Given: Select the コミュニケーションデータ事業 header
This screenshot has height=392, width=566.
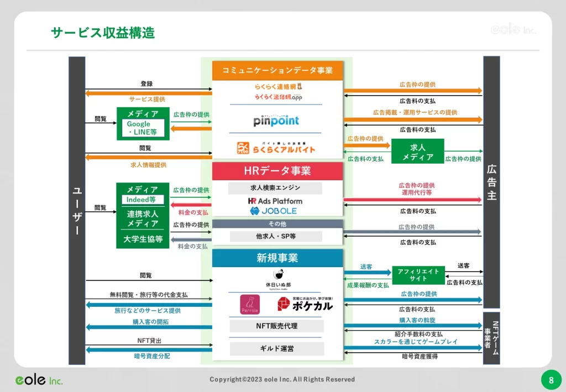Looking at the screenshot, I should click(x=277, y=70).
